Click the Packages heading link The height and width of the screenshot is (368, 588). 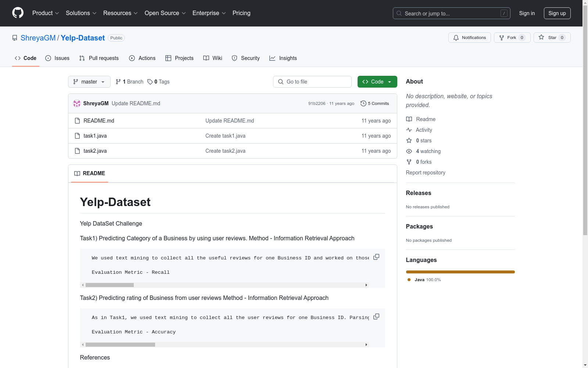point(419,226)
